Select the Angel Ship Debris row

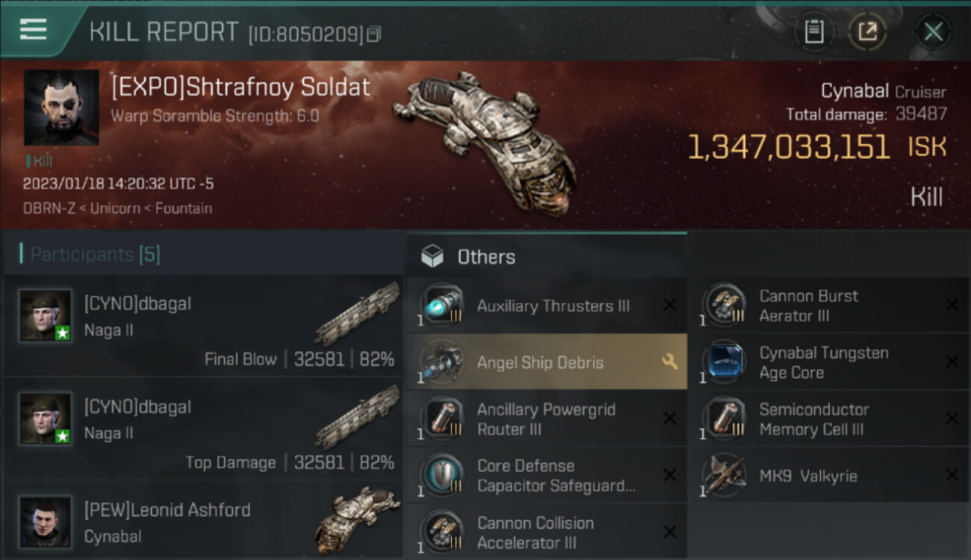pos(547,362)
